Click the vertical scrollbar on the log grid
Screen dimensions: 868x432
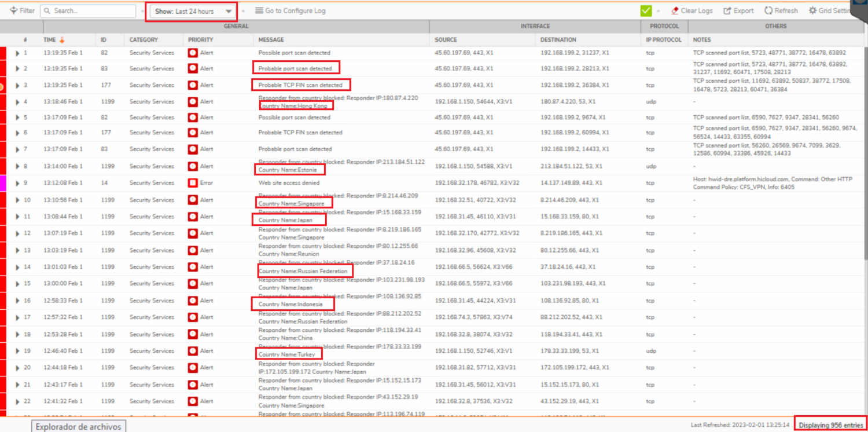pyautogui.click(x=865, y=145)
